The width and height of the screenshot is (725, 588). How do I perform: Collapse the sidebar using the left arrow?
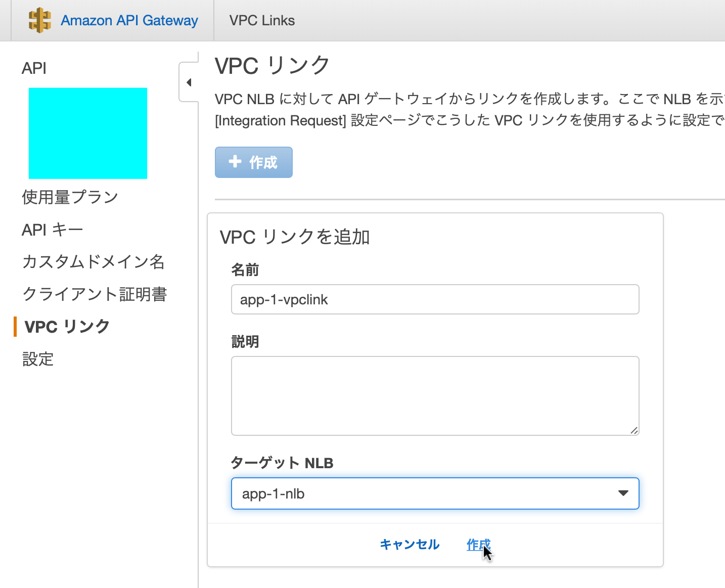tap(189, 81)
